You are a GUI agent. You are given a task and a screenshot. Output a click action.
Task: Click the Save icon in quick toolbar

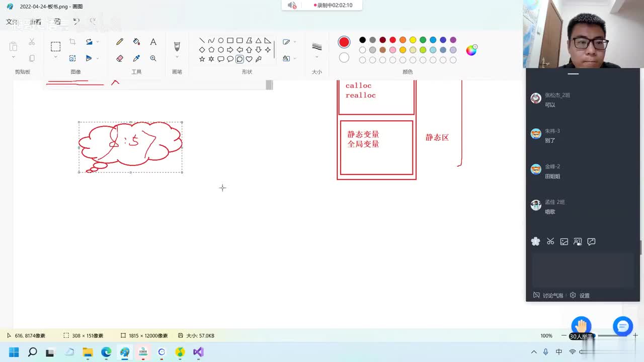(57, 21)
